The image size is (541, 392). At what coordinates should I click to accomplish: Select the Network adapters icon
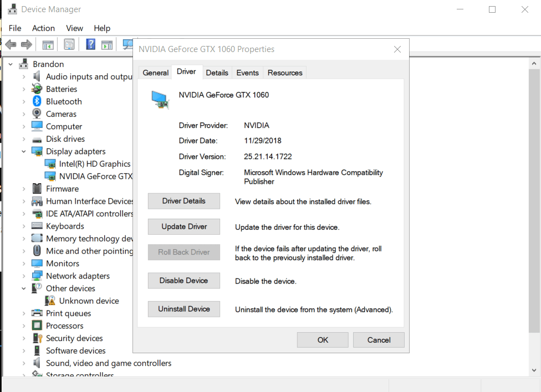pyautogui.click(x=37, y=276)
